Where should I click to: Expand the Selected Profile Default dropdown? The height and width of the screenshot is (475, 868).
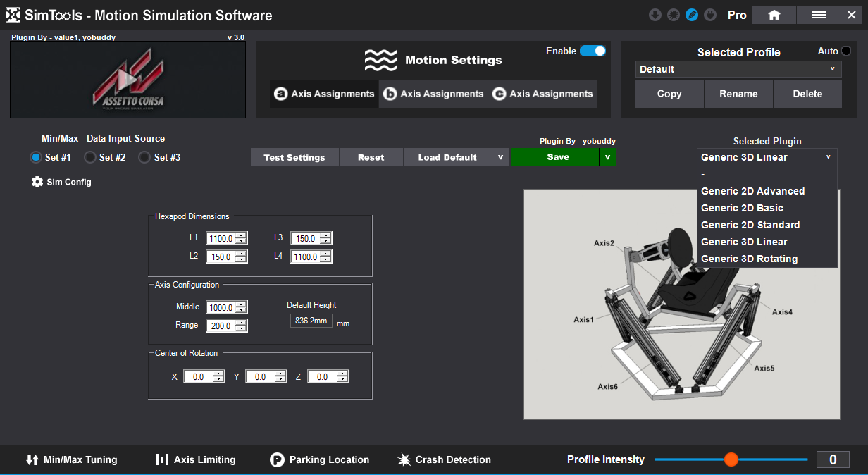point(738,69)
